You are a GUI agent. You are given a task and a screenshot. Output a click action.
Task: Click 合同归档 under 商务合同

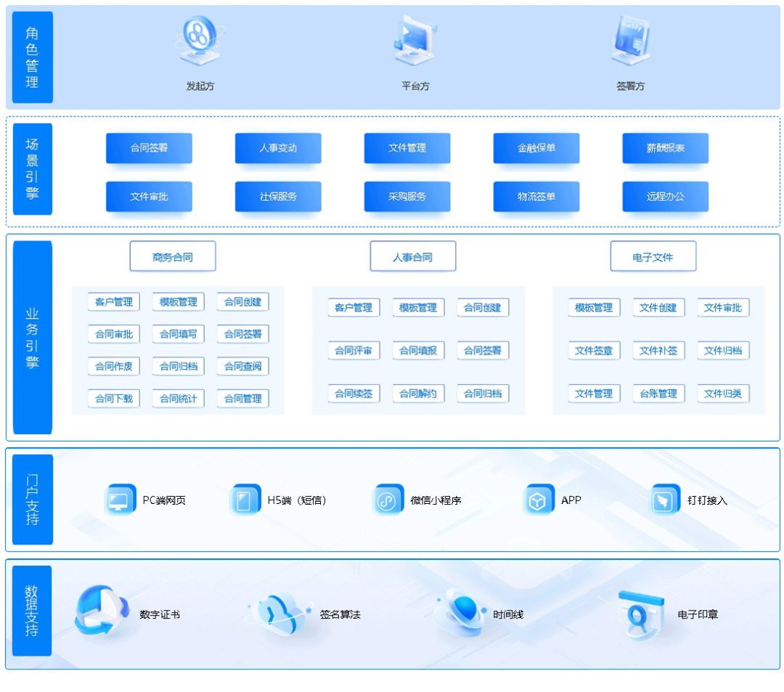click(x=179, y=367)
